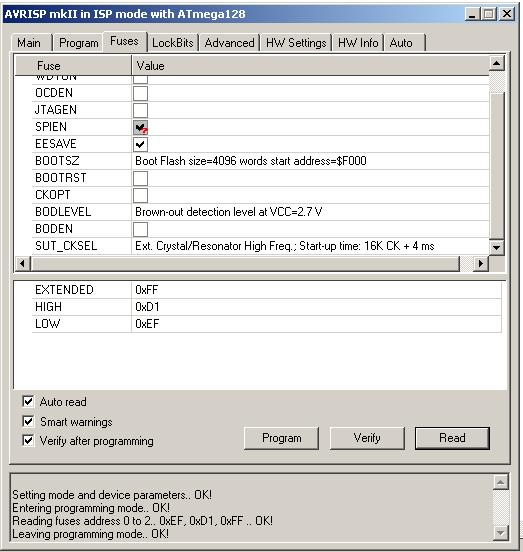Uncheck Verify after programming
Viewport: 523px width, 552px height.
pyautogui.click(x=28, y=440)
